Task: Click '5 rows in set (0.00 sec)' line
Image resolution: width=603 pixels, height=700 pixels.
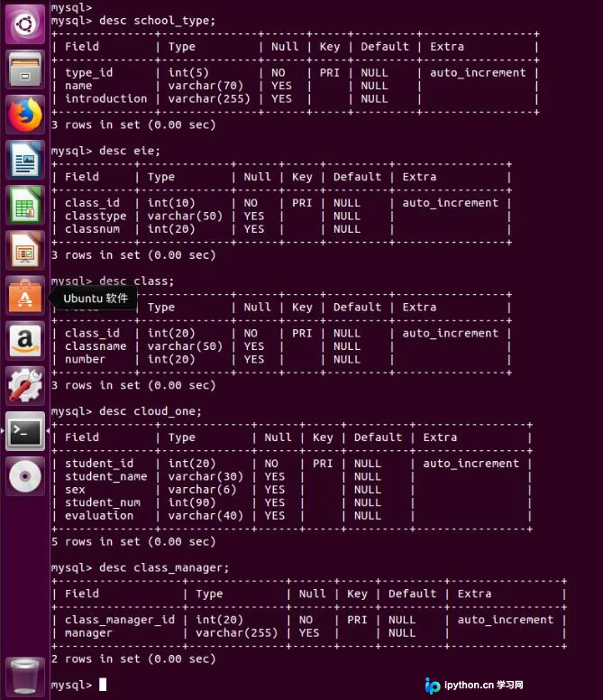Action: pyautogui.click(x=133, y=542)
